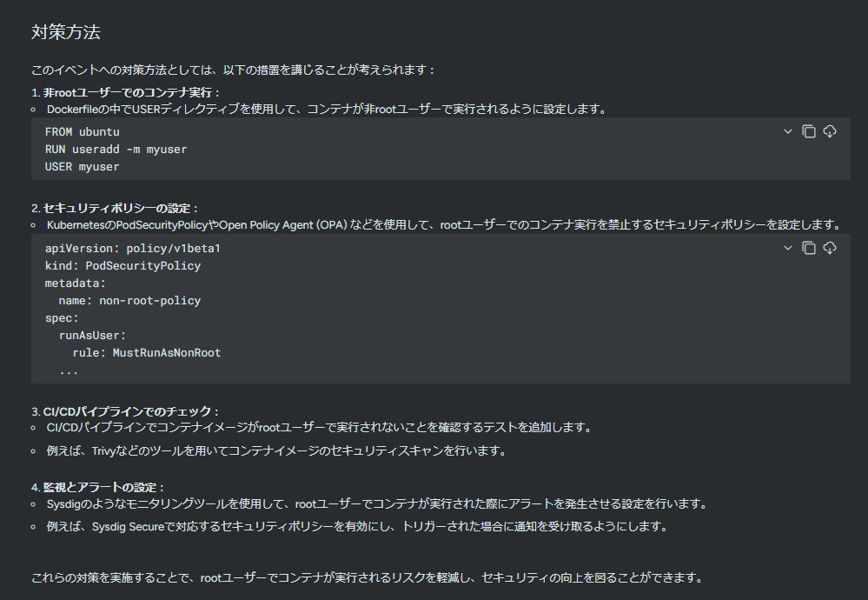
Task: Select the 非rootユーザーでのコンテナ実行 heading
Action: pyautogui.click(x=131, y=92)
